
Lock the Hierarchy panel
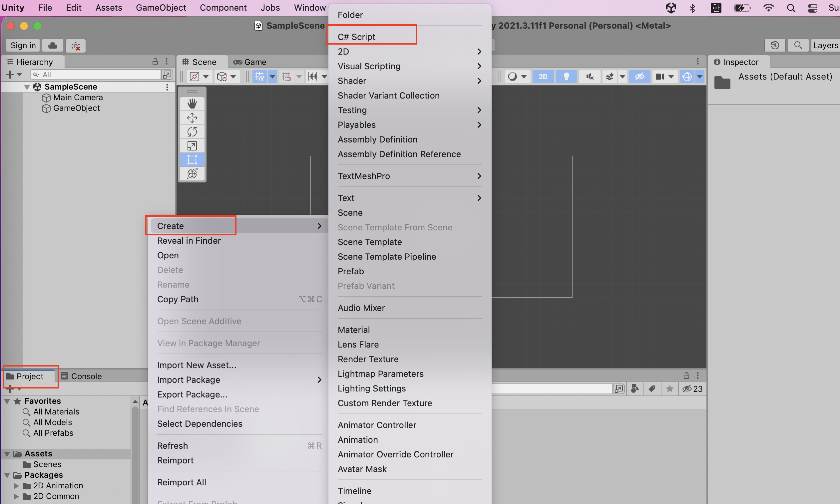[155, 62]
